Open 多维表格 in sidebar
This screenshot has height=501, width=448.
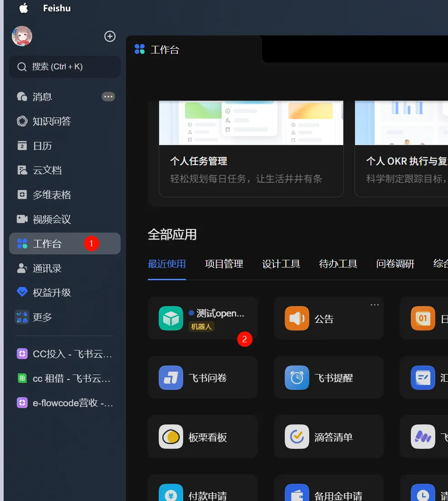(65, 195)
